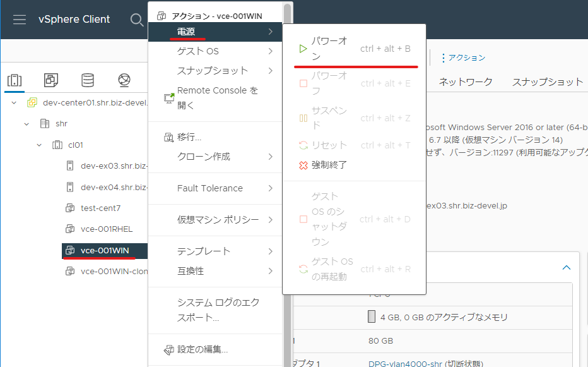Open the hamburger navigation menu
Image resolution: width=588 pixels, height=367 pixels.
[x=20, y=20]
